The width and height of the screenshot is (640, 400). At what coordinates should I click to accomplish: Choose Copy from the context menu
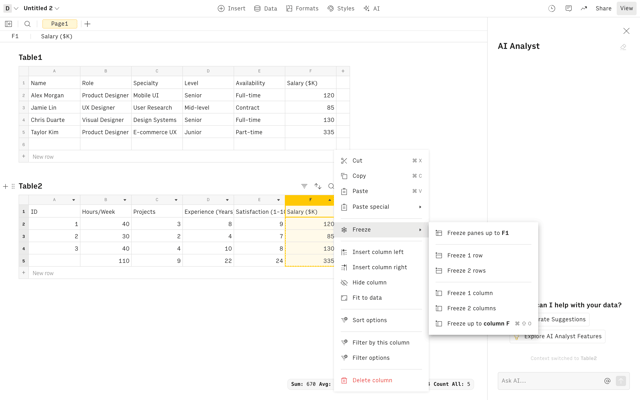click(381, 176)
